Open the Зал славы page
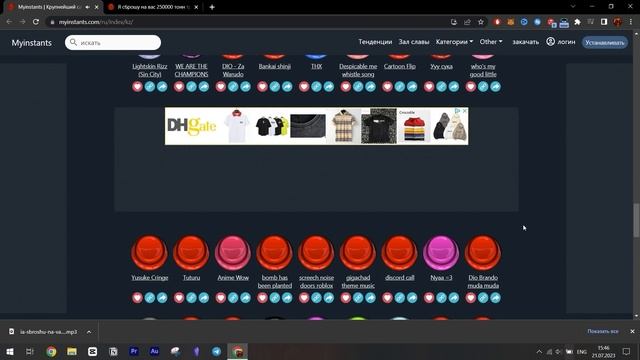640x360 pixels. [414, 42]
